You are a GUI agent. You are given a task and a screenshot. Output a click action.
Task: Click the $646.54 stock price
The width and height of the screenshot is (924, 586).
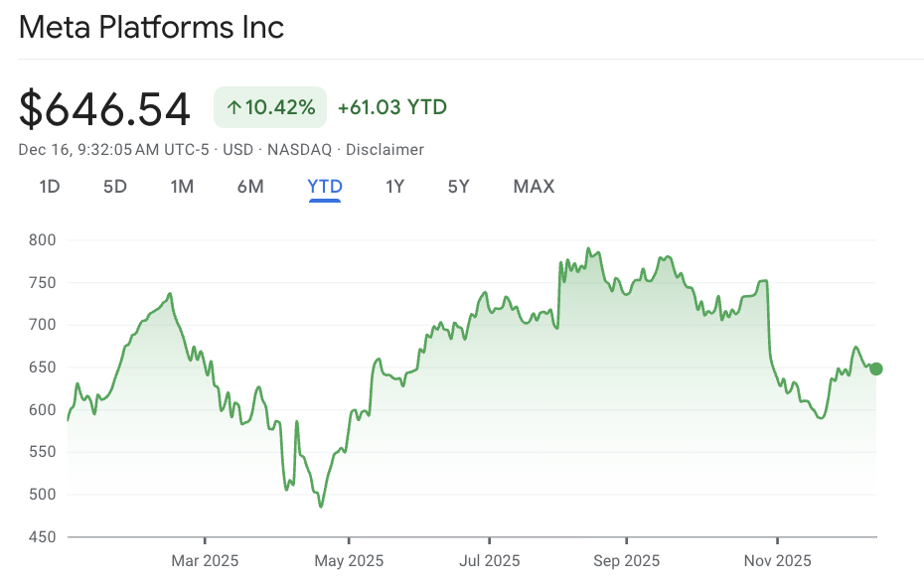pos(105,108)
